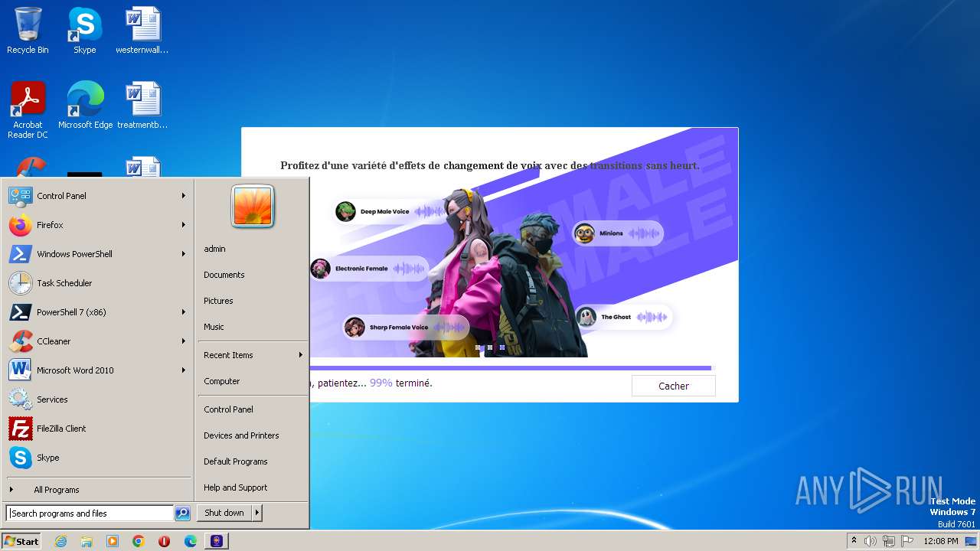Click the clock showing 12:08 PM
The height and width of the screenshot is (551, 980).
pyautogui.click(x=941, y=541)
